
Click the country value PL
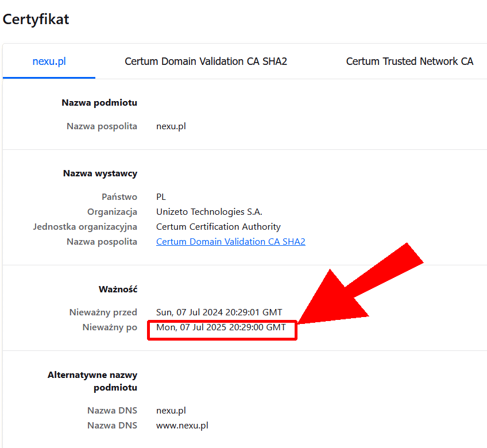point(161,197)
